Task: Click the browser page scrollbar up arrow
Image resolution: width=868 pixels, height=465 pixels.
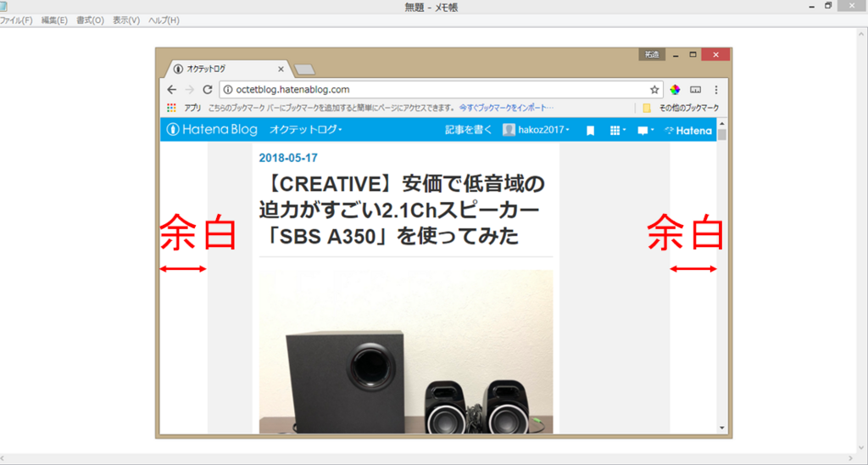Action: (722, 123)
